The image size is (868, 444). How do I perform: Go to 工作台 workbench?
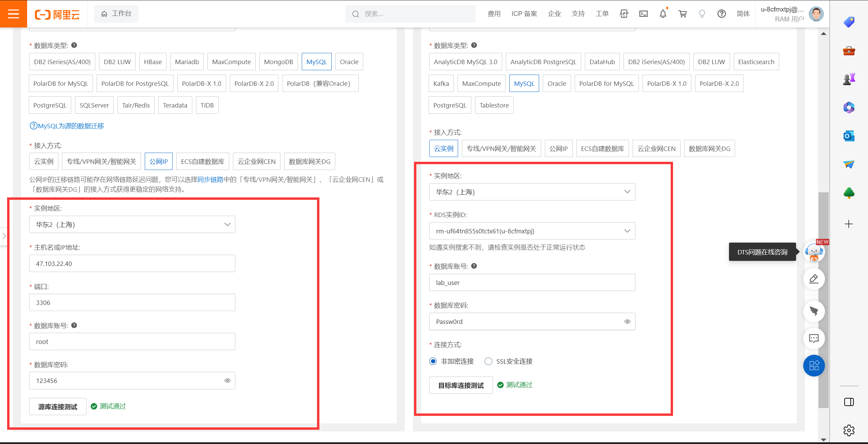[x=116, y=14]
